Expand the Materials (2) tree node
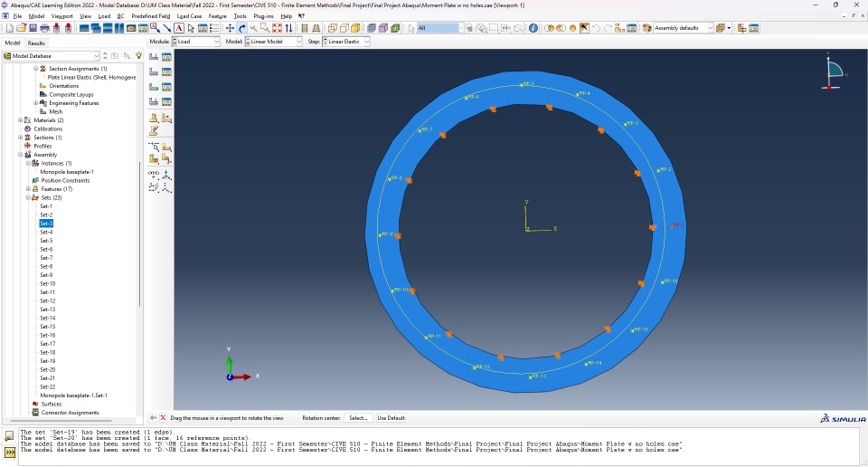This screenshot has height=467, width=868. click(21, 120)
